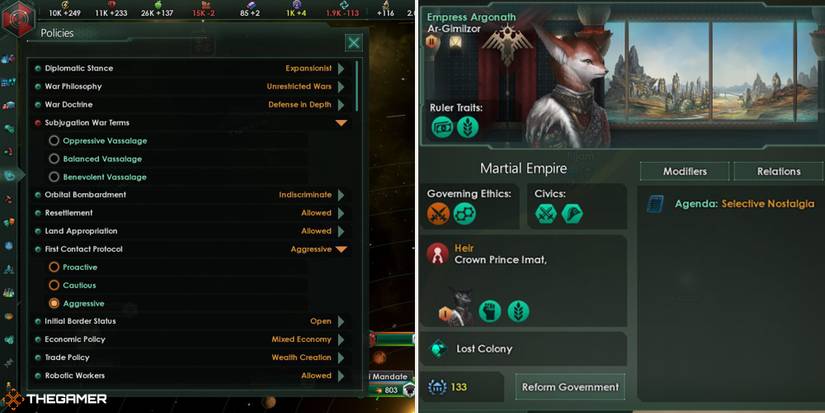Click the Selective Nostalgia agenda link
Viewport: 825px width, 413px height.
pos(768,204)
